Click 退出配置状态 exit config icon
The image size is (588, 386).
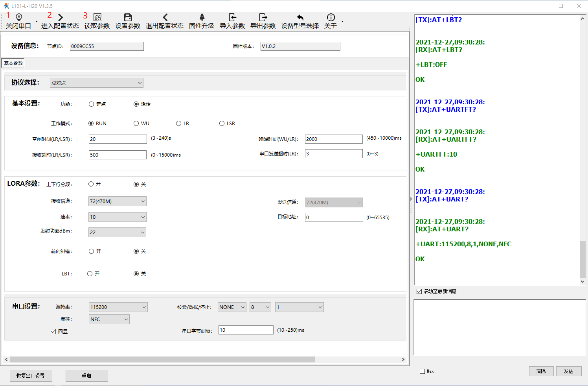(165, 17)
